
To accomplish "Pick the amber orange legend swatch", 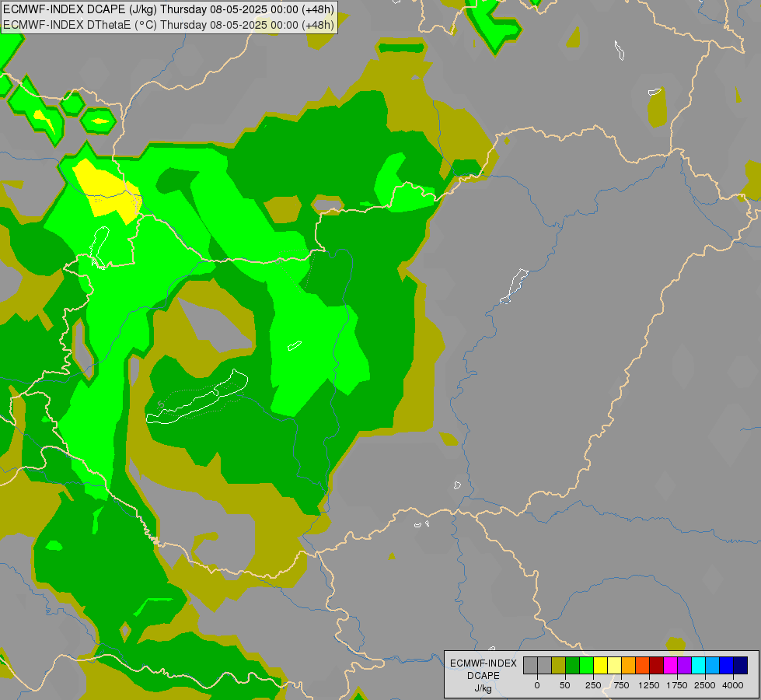I will click(x=629, y=666).
